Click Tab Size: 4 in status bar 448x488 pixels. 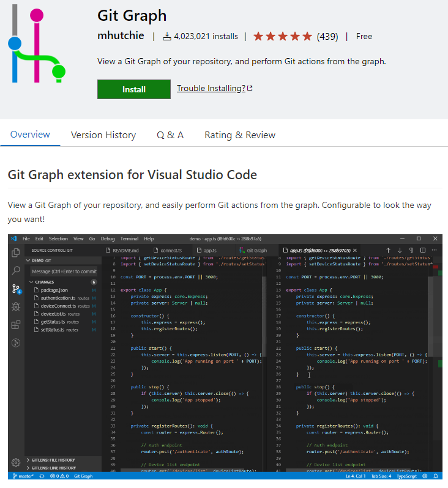click(x=381, y=476)
